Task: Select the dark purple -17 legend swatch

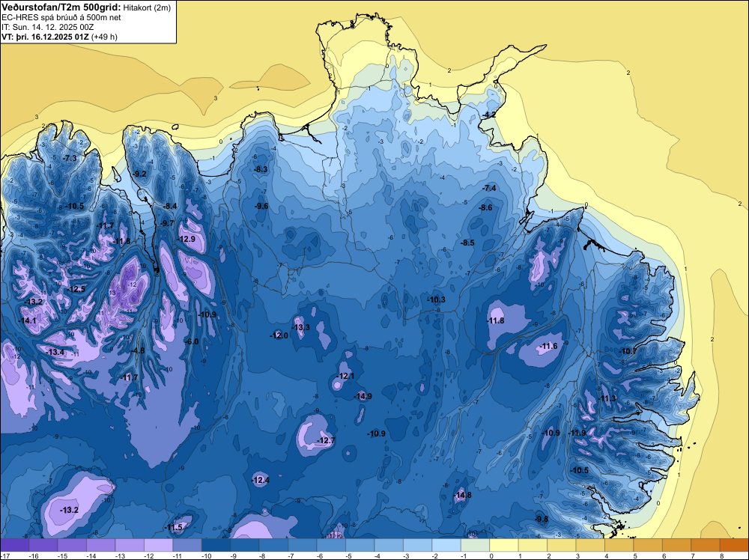Action: coord(15,545)
